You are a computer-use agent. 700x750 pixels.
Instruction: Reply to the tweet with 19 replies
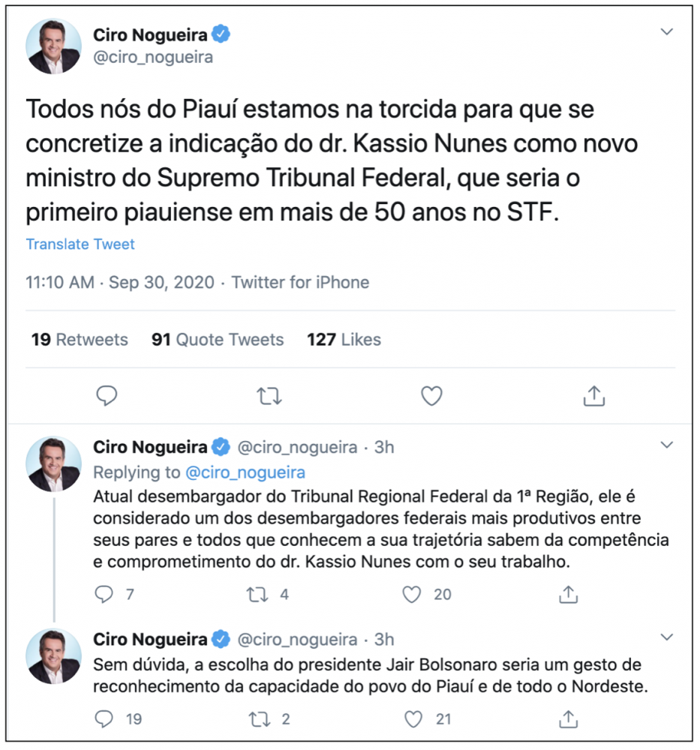104,719
